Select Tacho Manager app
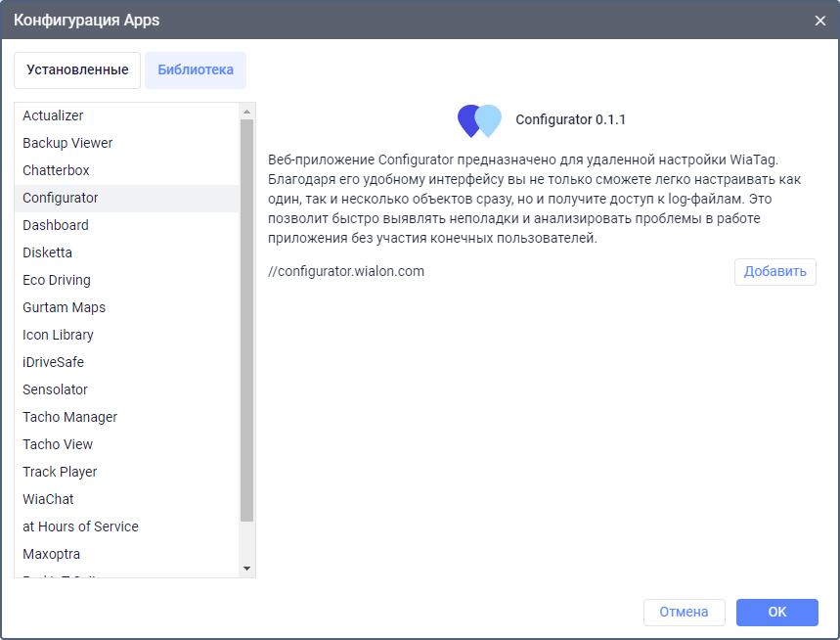 [x=69, y=417]
